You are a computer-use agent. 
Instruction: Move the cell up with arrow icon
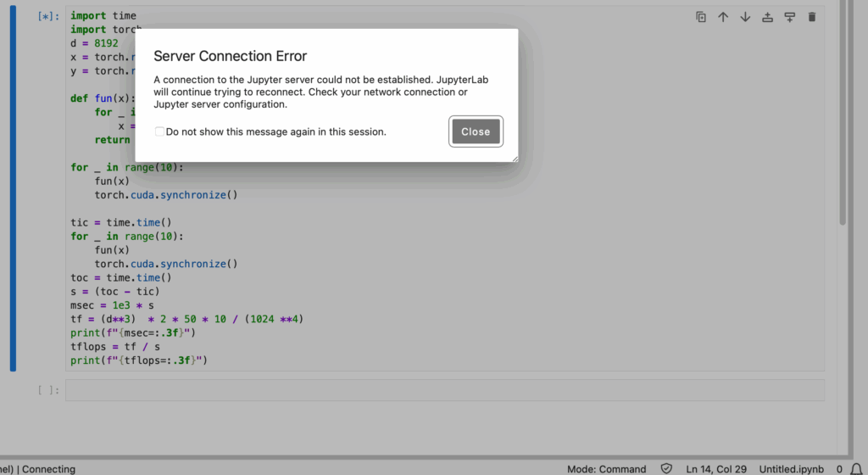click(x=723, y=17)
